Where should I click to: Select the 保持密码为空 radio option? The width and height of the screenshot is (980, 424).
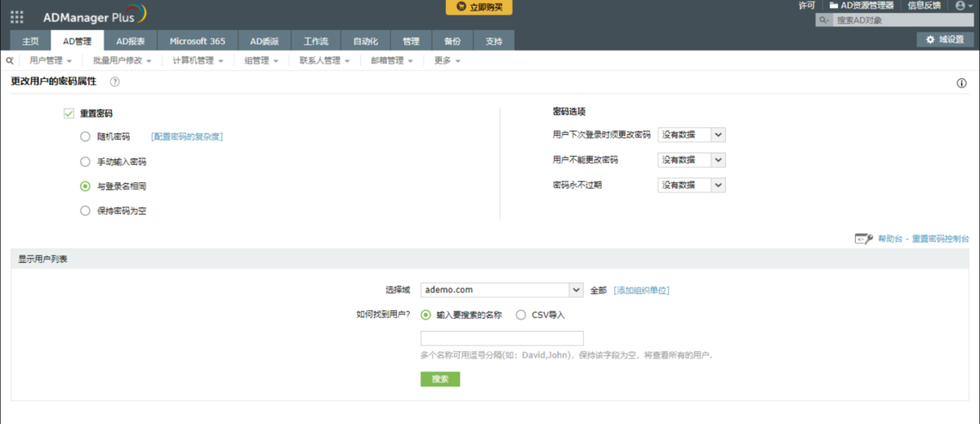85,211
